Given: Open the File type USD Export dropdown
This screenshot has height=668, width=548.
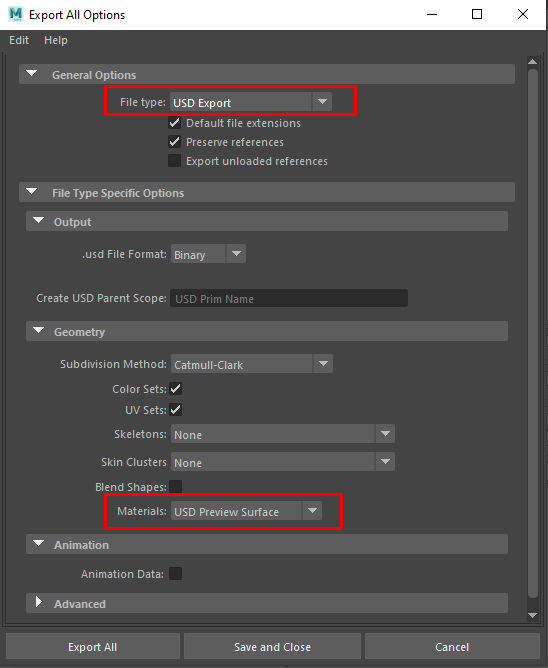Looking at the screenshot, I should [251, 102].
